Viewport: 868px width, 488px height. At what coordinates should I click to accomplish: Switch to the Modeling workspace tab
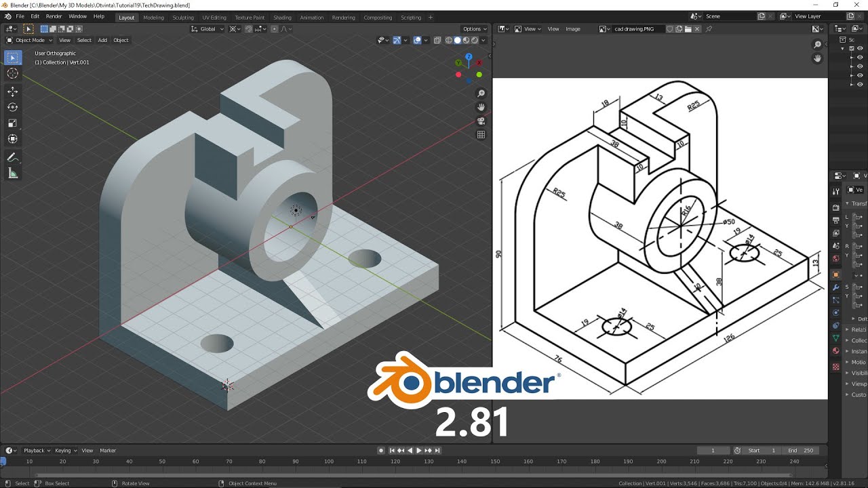[x=153, y=18]
